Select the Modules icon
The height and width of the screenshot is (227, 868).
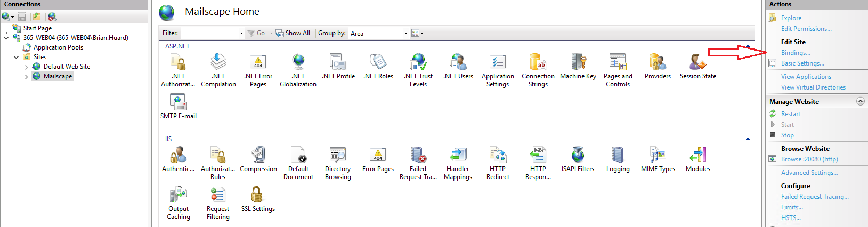[x=698, y=159]
